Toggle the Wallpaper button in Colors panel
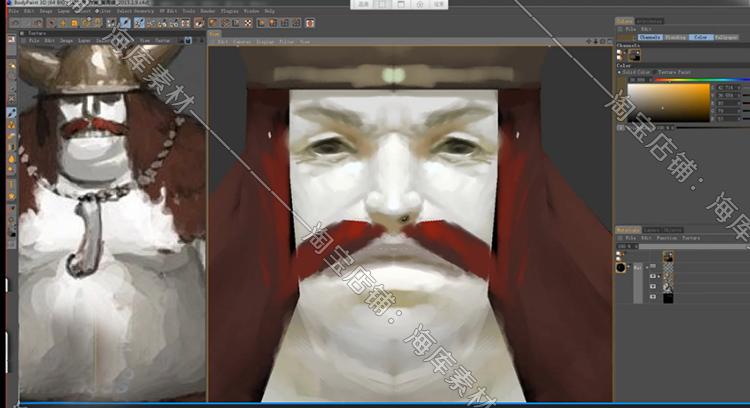 727,37
